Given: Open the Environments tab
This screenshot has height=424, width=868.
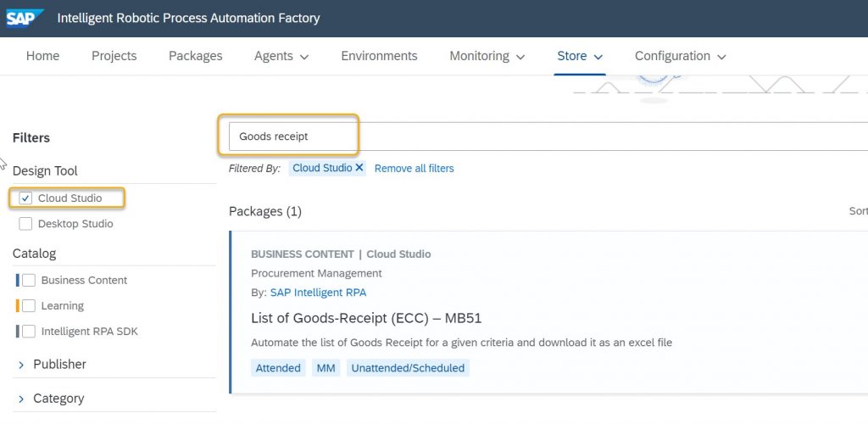Looking at the screenshot, I should [379, 56].
